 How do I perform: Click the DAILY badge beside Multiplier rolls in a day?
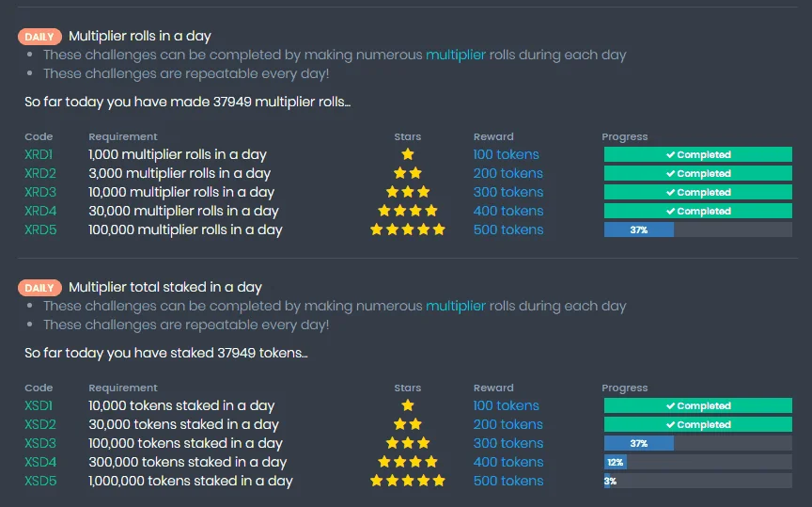[x=39, y=37]
